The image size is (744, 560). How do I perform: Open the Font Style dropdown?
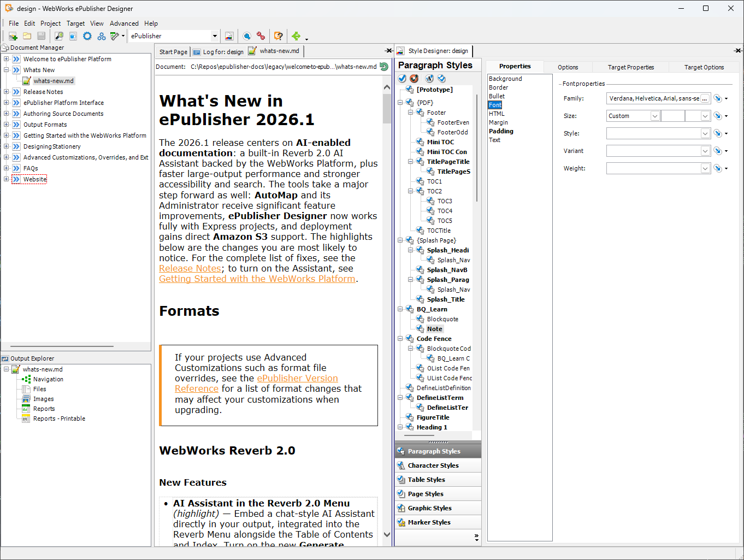[x=705, y=133]
